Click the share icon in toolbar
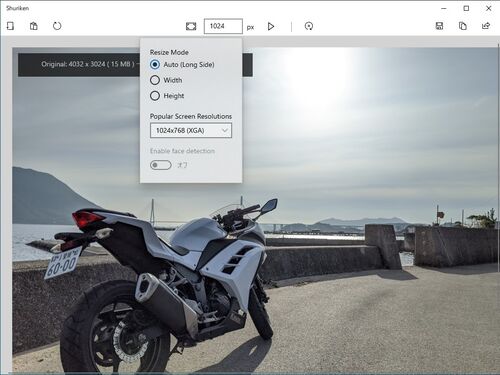Viewport: 500px width, 375px height. click(486, 26)
